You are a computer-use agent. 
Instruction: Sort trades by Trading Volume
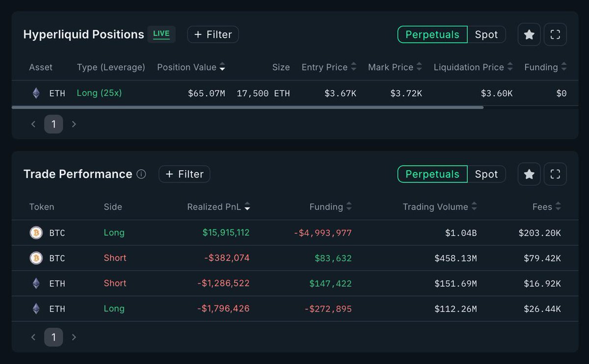pyautogui.click(x=440, y=207)
